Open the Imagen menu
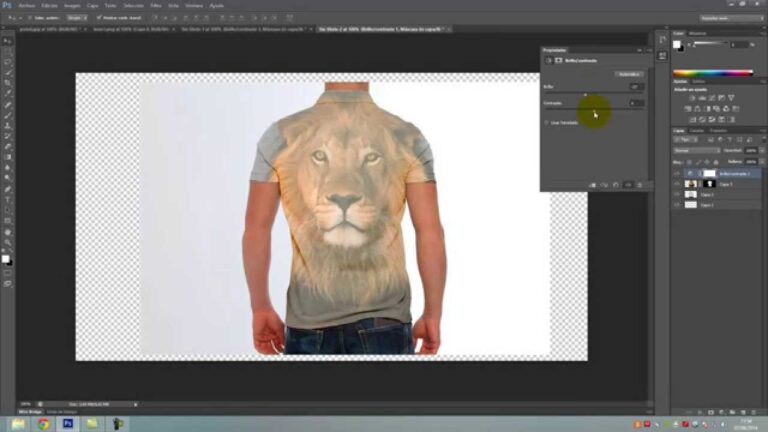Viewport: 768px width, 432px height. pyautogui.click(x=72, y=6)
